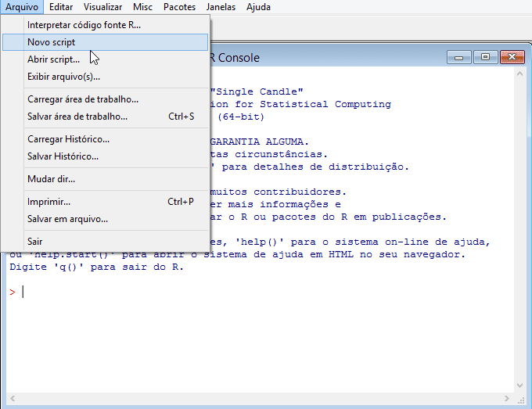
Task: Click 'Carregar área de trabalho...' option
Action: [x=83, y=99]
